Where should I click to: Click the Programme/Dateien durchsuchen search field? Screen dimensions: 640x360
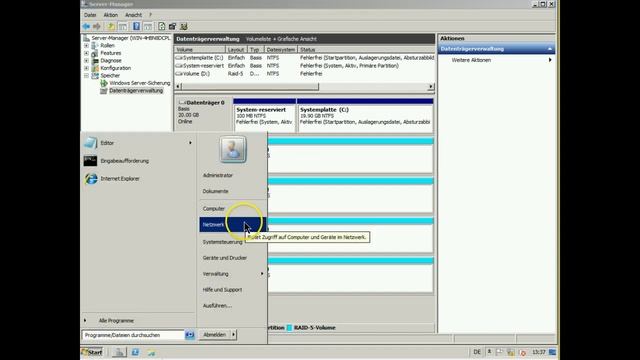coord(134,335)
